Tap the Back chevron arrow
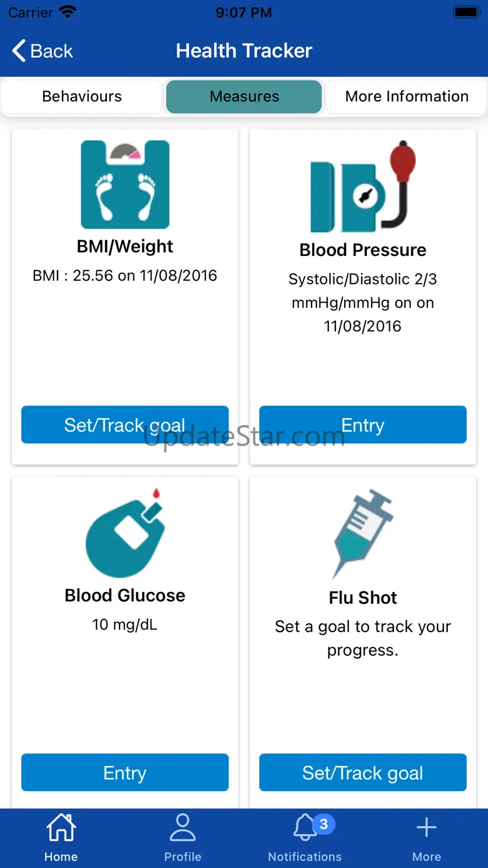This screenshot has width=488, height=868. point(20,51)
